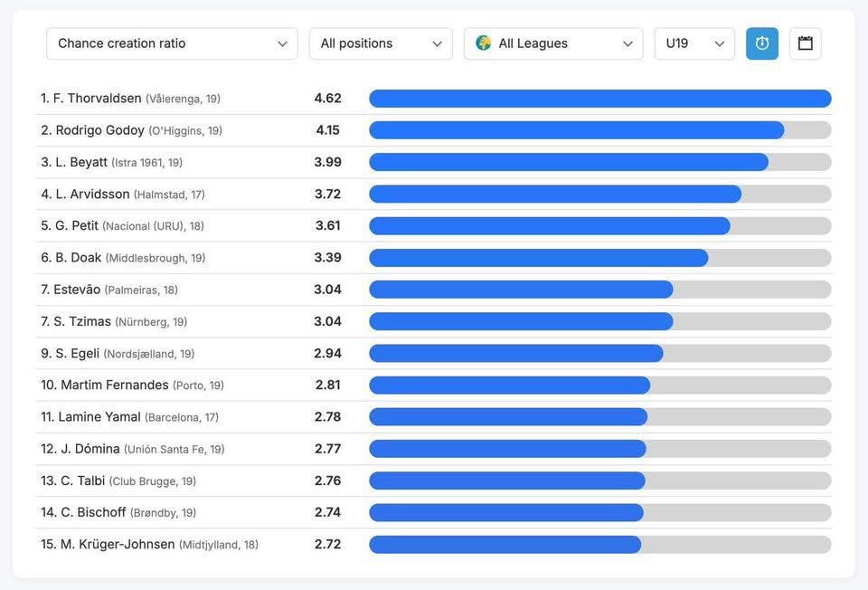The height and width of the screenshot is (590, 868).
Task: Click the globe icon in All Leagues
Action: tap(484, 43)
